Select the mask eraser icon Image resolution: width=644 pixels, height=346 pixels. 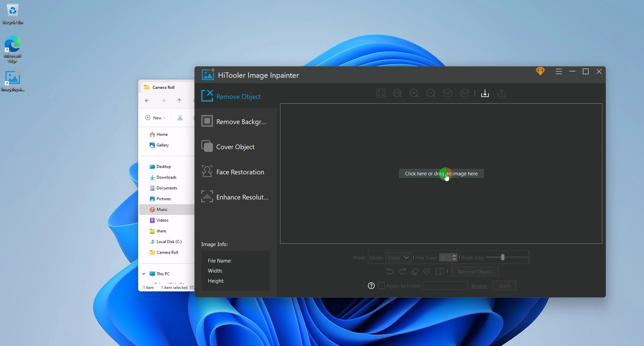tap(415, 271)
